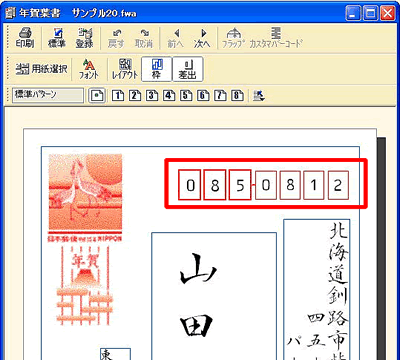The image size is (400, 360).
Task: Click the 登録 register icon
Action: coord(84,38)
